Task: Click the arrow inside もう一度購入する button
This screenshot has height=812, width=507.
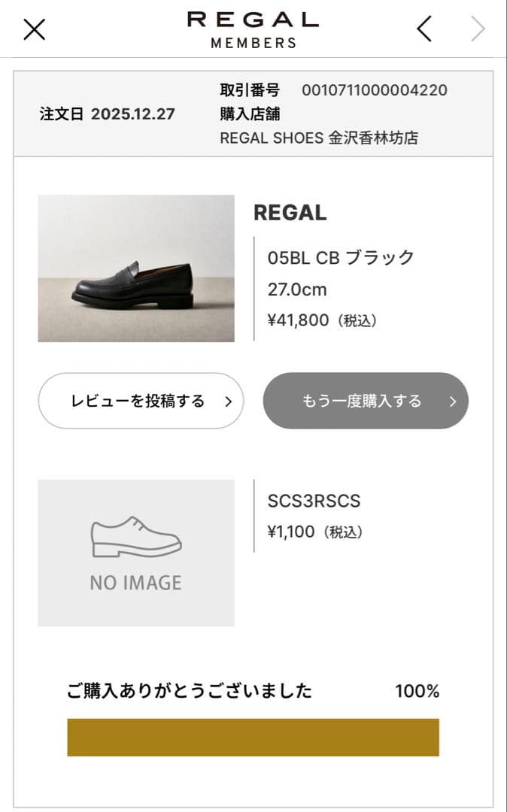Action: click(x=452, y=401)
